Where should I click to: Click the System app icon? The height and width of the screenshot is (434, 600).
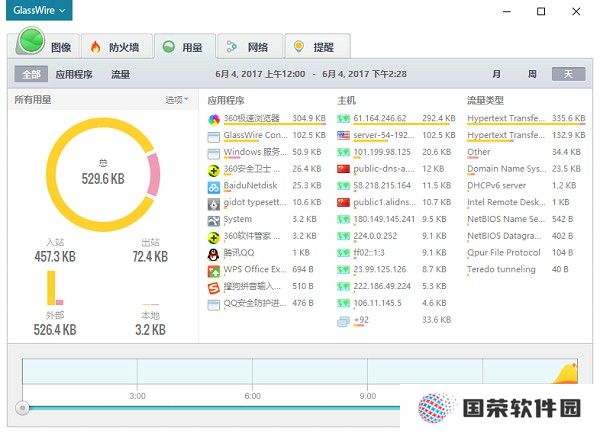coord(214,221)
